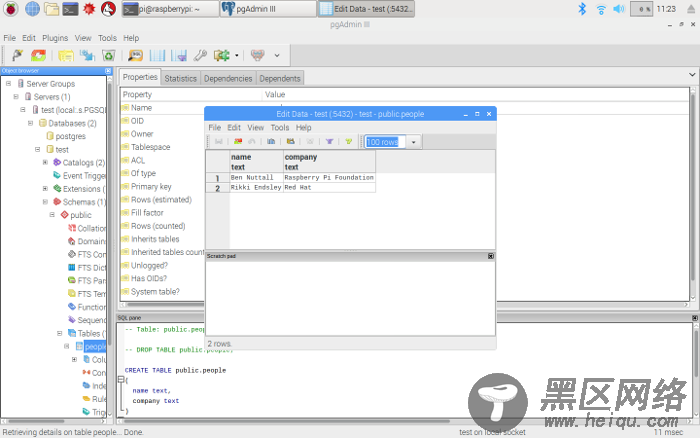Click the drop object recycle bin icon
This screenshot has width=700, height=438.
tap(108, 55)
